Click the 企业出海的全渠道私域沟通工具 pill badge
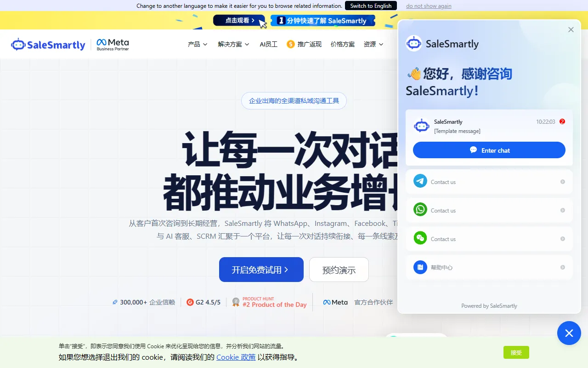This screenshot has width=588, height=368. (294, 101)
